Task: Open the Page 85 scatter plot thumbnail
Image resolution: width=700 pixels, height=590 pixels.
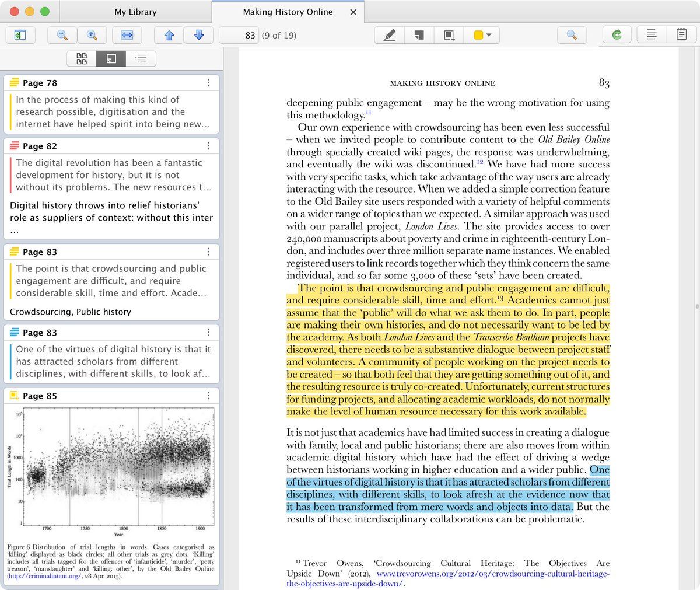Action: (111, 473)
